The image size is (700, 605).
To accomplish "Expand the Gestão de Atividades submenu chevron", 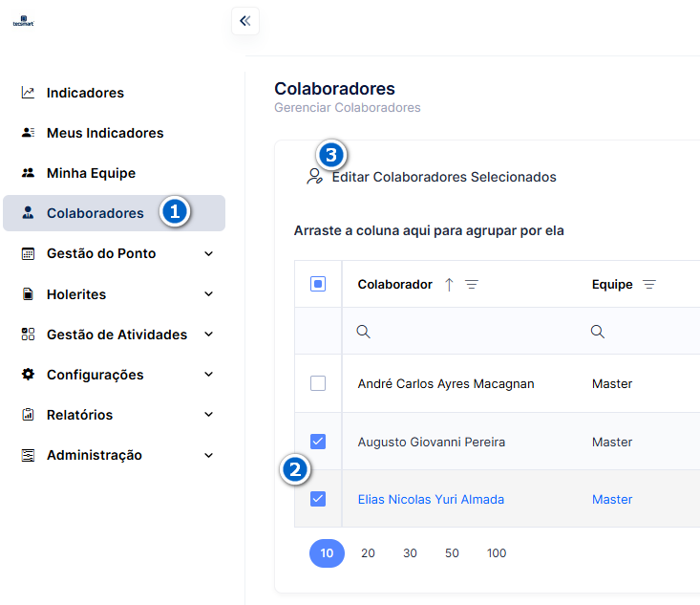I will tap(208, 335).
